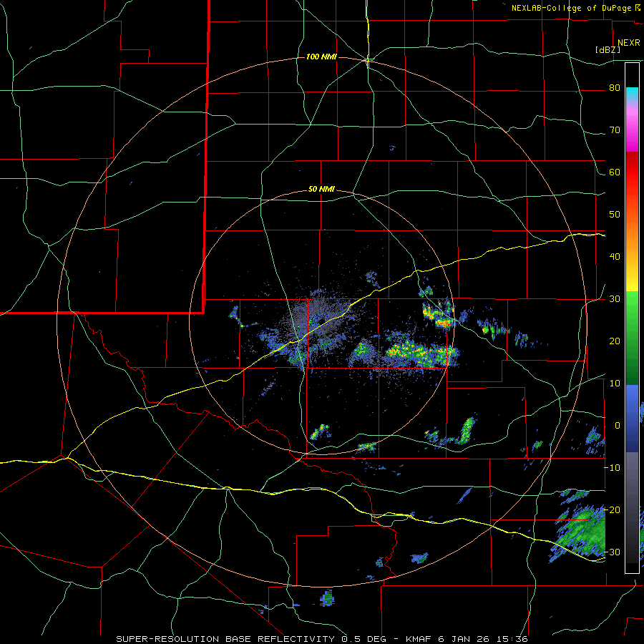The width and height of the screenshot is (644, 644).
Task: Click the NEXR label above the scale
Action: (x=628, y=43)
